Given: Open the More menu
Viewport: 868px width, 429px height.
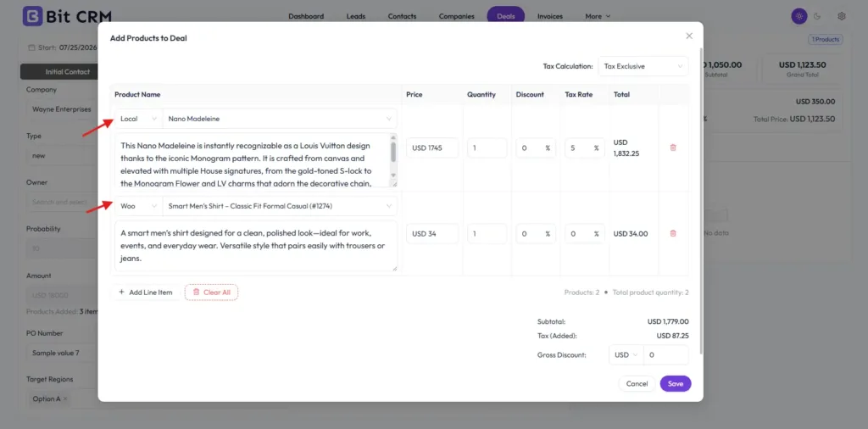Looking at the screenshot, I should [x=598, y=16].
